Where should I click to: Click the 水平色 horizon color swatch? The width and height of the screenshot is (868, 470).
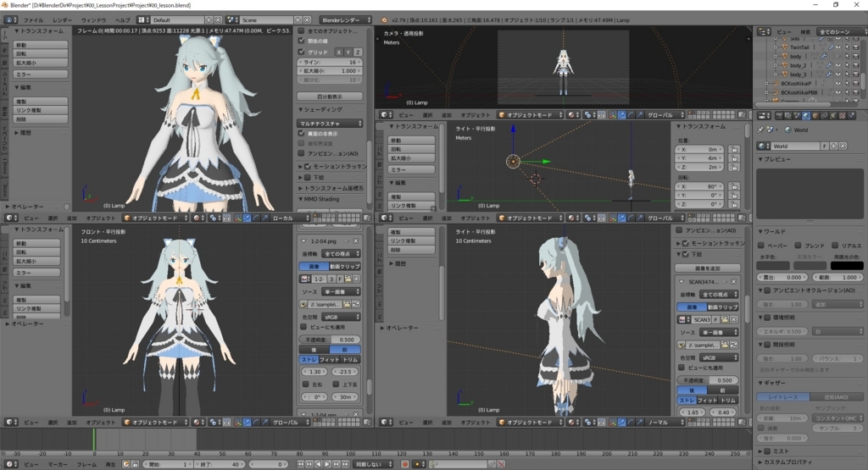pos(773,265)
